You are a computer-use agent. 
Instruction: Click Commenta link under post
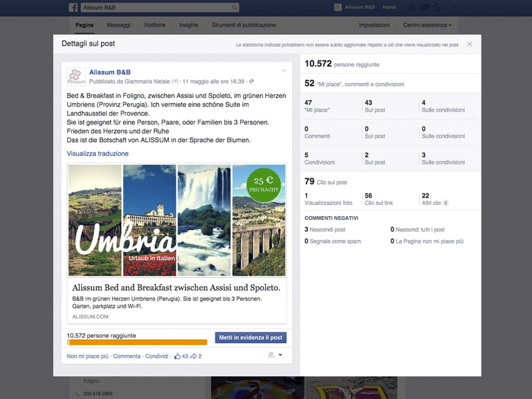point(127,356)
